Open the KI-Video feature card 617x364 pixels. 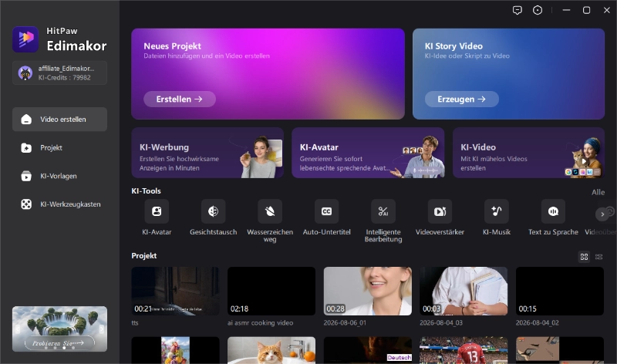tap(528, 153)
